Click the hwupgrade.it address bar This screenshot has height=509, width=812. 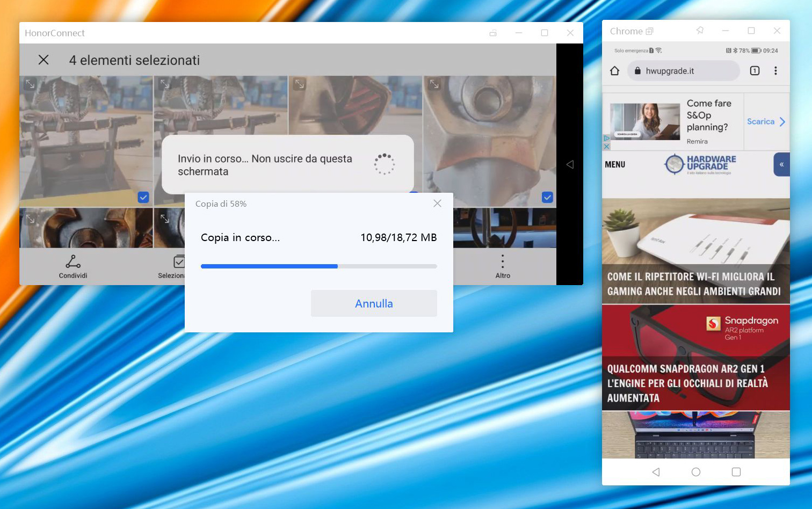point(683,70)
